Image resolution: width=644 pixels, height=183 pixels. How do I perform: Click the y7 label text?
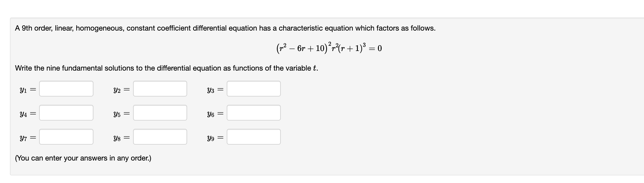23,138
